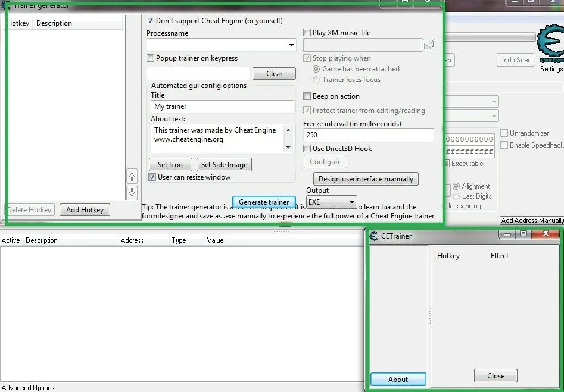Click Delete Hotkey button
564x392 pixels.
tap(30, 210)
